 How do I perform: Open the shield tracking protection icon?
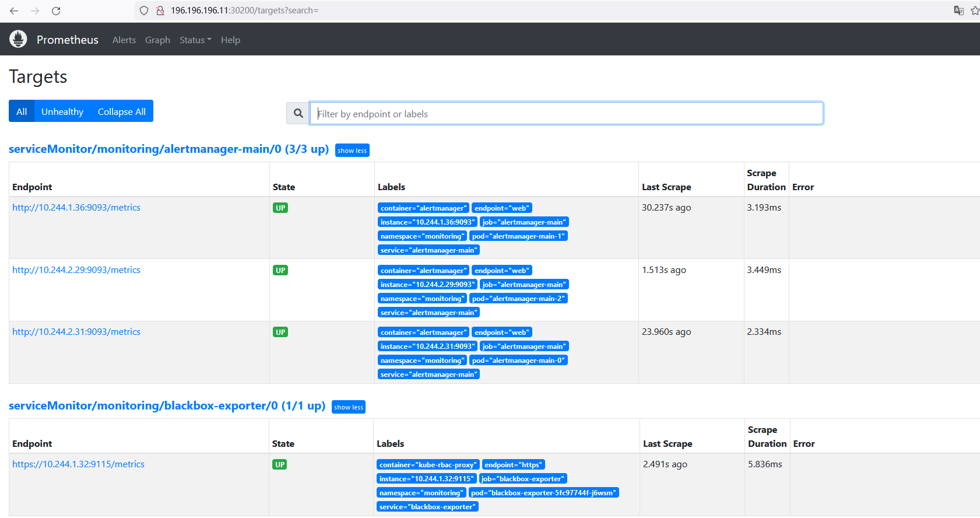click(144, 10)
